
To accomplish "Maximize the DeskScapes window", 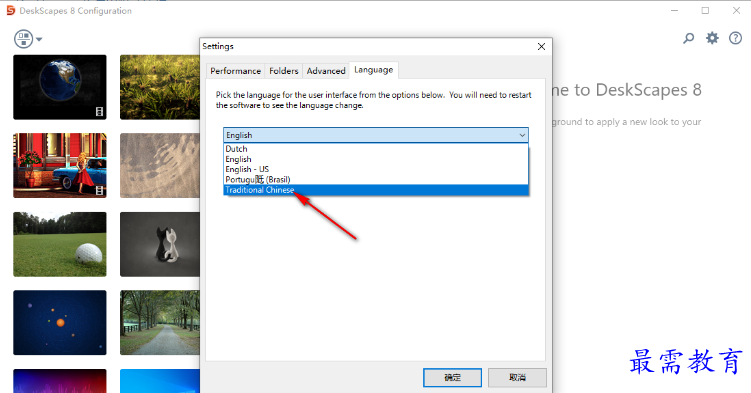I will click(705, 11).
